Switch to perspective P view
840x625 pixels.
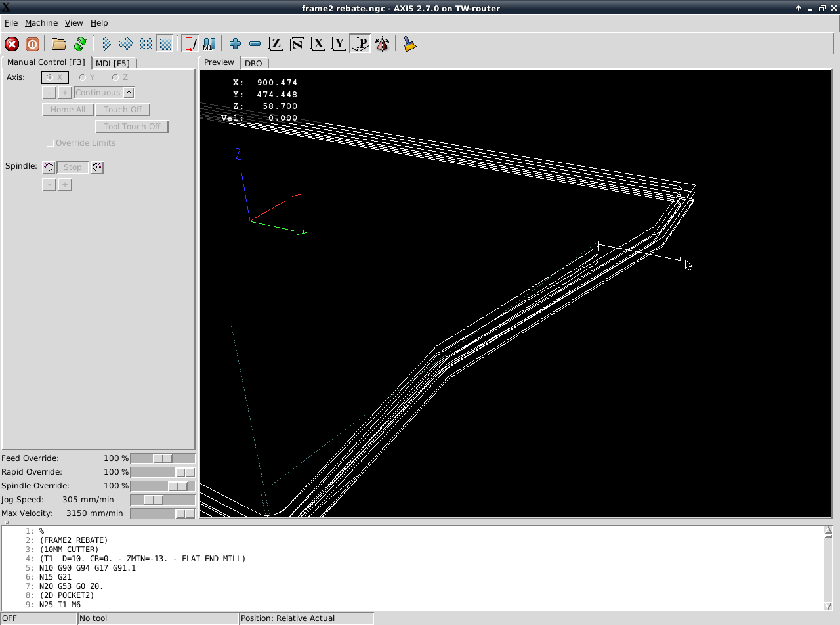tap(360, 44)
